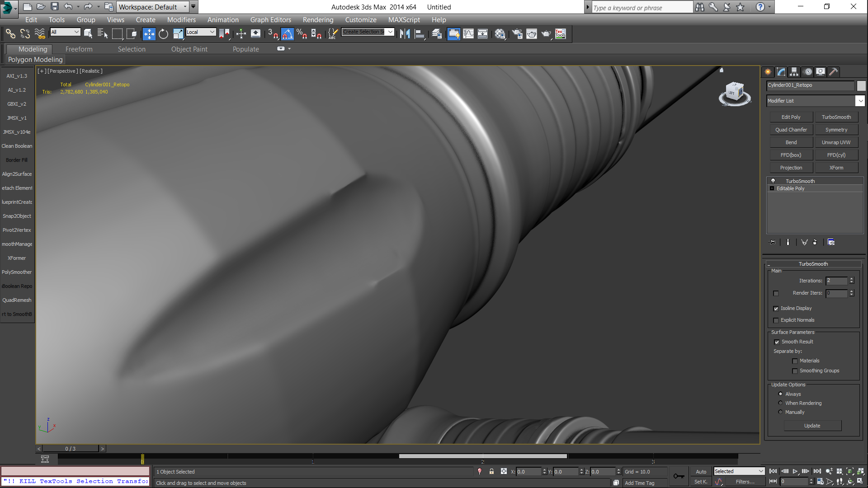The height and width of the screenshot is (488, 868).
Task: Open the MAXScript menu
Action: [x=404, y=20]
